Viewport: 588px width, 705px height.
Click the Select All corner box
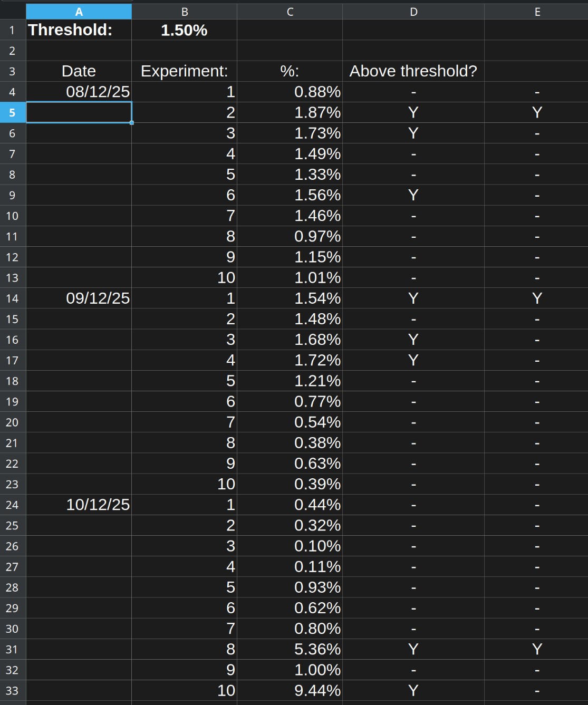(x=12, y=12)
